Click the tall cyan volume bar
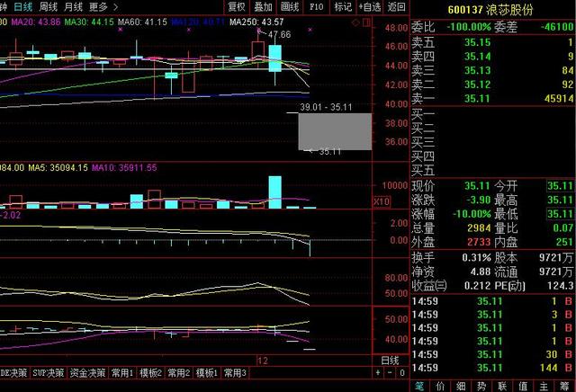 pyautogui.click(x=275, y=192)
